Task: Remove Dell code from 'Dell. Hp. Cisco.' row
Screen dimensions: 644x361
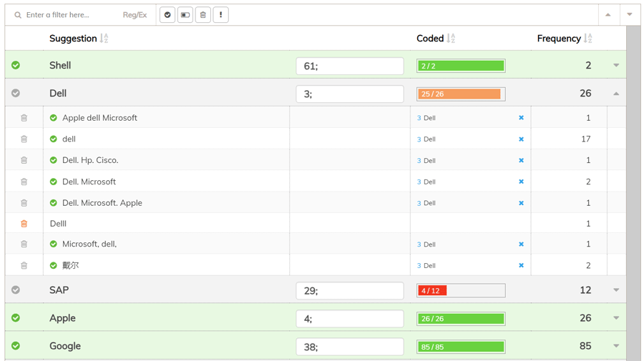Action: point(521,160)
